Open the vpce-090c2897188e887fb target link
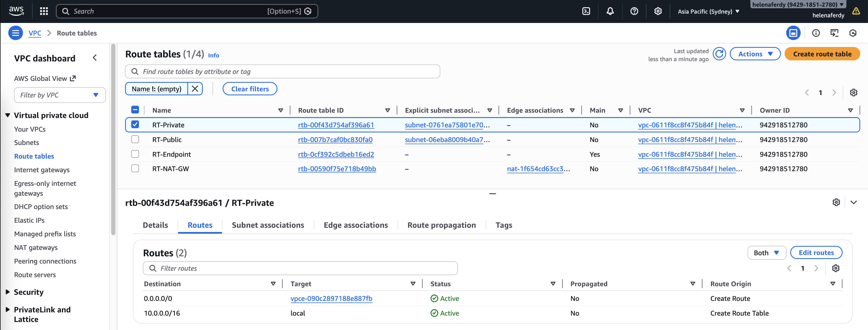 coord(331,298)
